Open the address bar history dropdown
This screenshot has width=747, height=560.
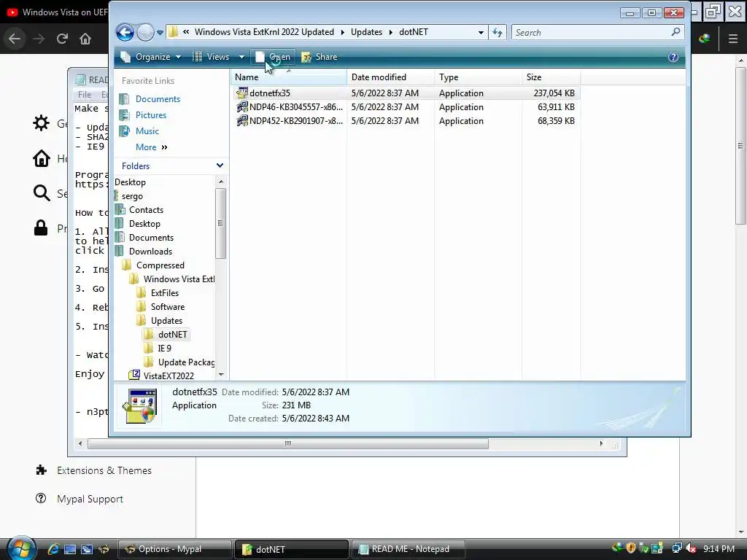click(x=481, y=32)
